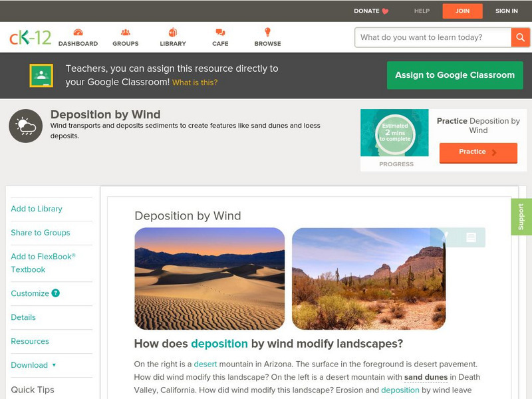Open the Cafe chat bubbles icon
Image resolution: width=532 pixels, height=399 pixels.
click(x=220, y=32)
